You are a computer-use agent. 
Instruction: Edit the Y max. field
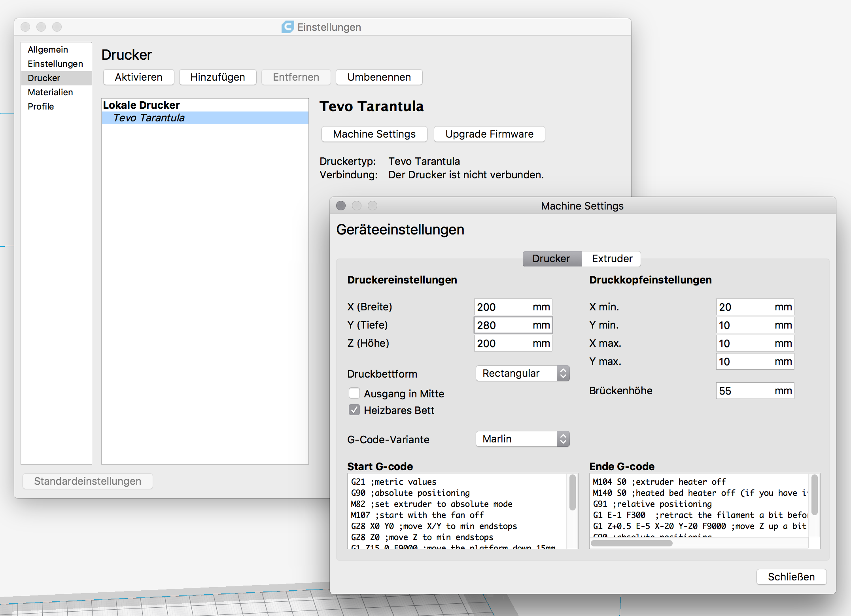click(755, 361)
